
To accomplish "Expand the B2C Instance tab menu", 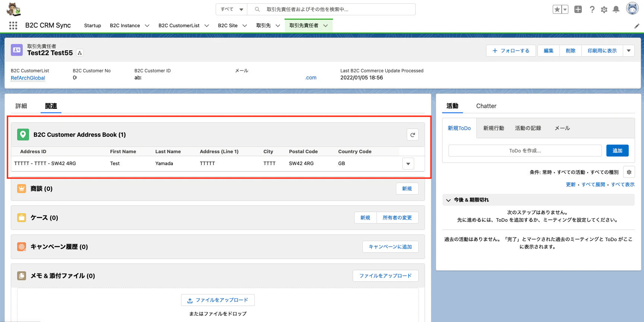I will point(147,26).
